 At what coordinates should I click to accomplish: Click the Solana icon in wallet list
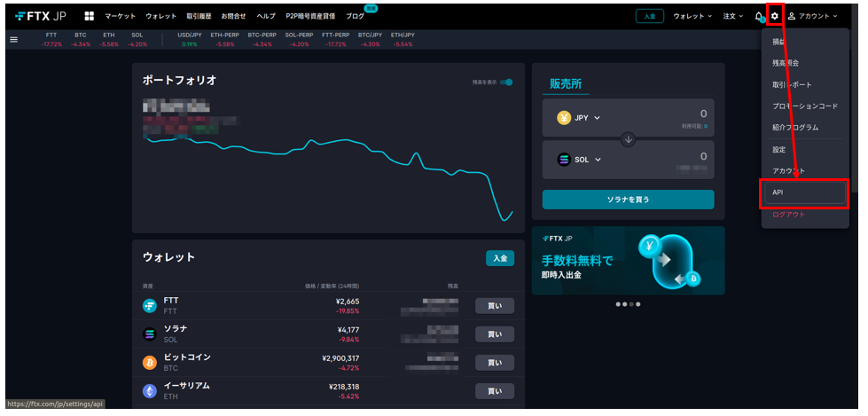(x=150, y=334)
